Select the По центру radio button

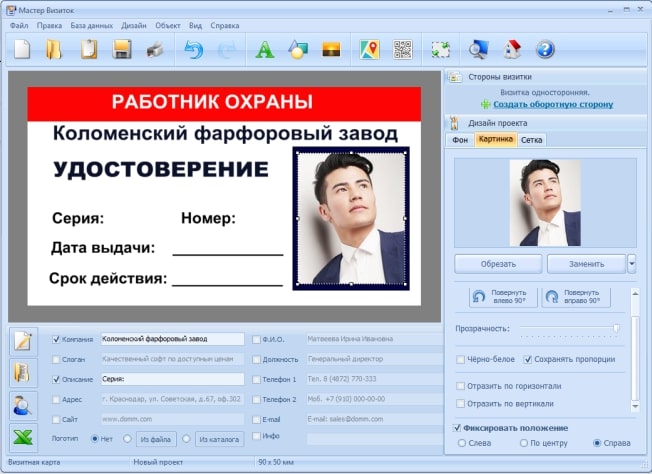pyautogui.click(x=522, y=442)
